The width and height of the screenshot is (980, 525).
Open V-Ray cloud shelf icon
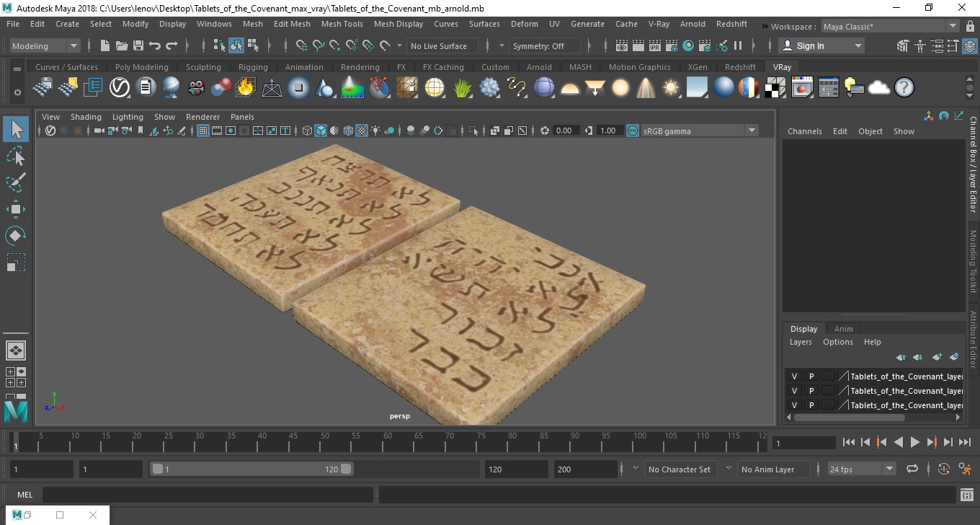click(879, 88)
